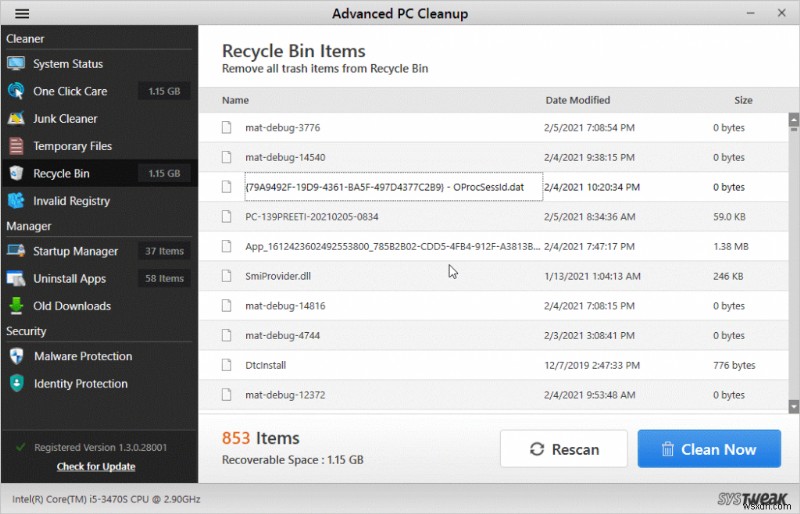Open the hamburger menu icon
Viewport: 800px width, 514px height.
coord(22,14)
